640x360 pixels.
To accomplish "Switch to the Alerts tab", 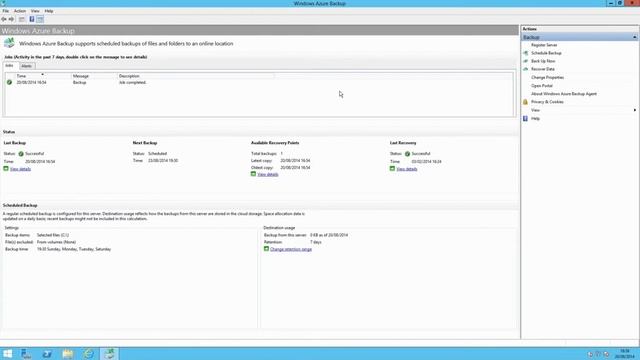I will (27, 66).
